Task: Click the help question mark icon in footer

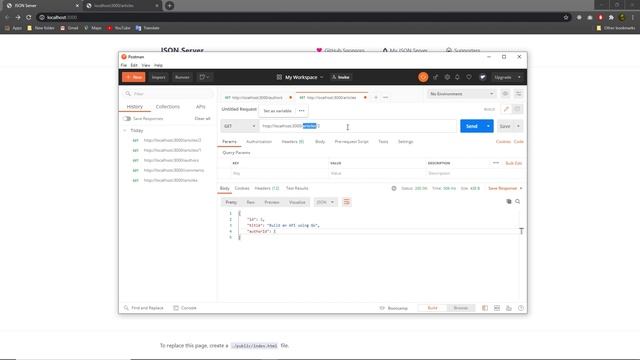Action: [x=521, y=308]
